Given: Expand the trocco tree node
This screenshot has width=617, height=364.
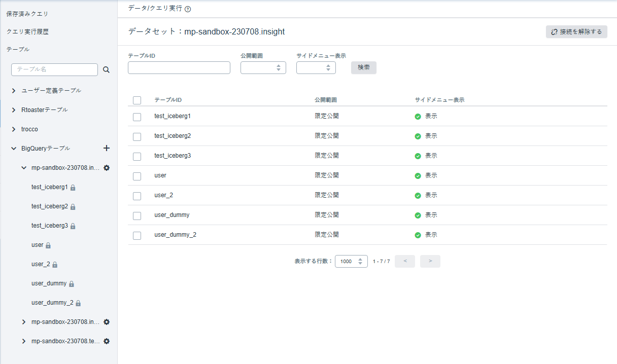Looking at the screenshot, I should click(x=14, y=129).
